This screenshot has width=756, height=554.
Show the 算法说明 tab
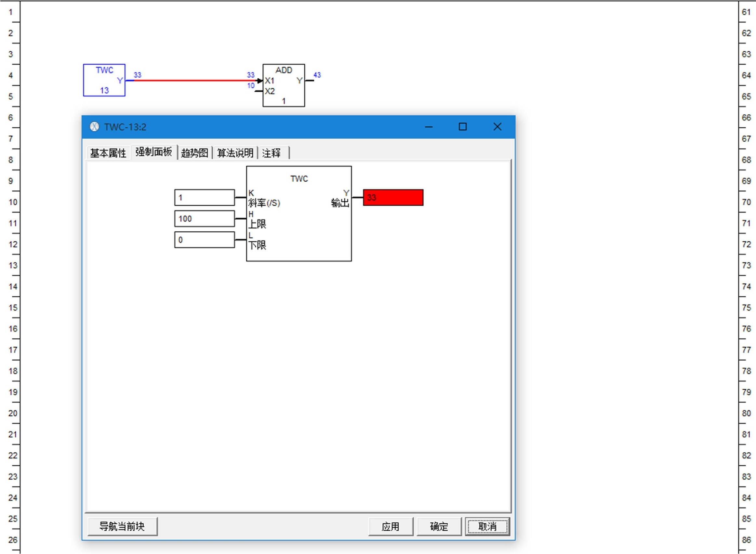tap(235, 153)
